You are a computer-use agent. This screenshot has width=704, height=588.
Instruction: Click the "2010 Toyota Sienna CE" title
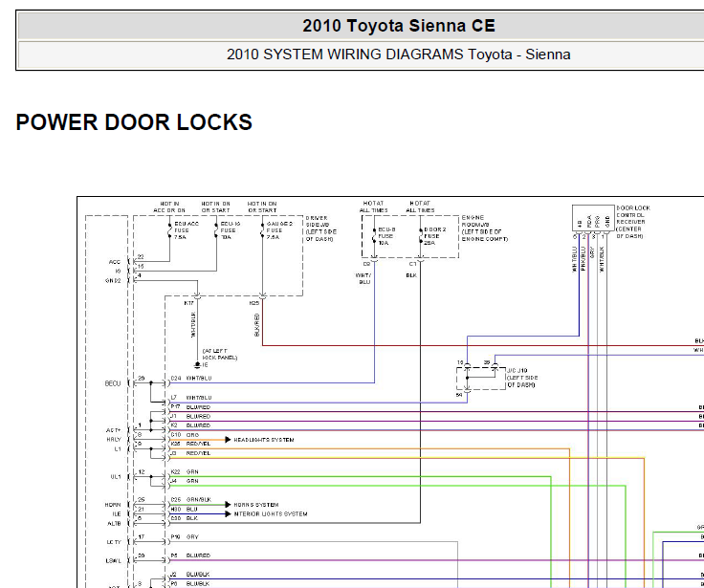click(x=398, y=26)
